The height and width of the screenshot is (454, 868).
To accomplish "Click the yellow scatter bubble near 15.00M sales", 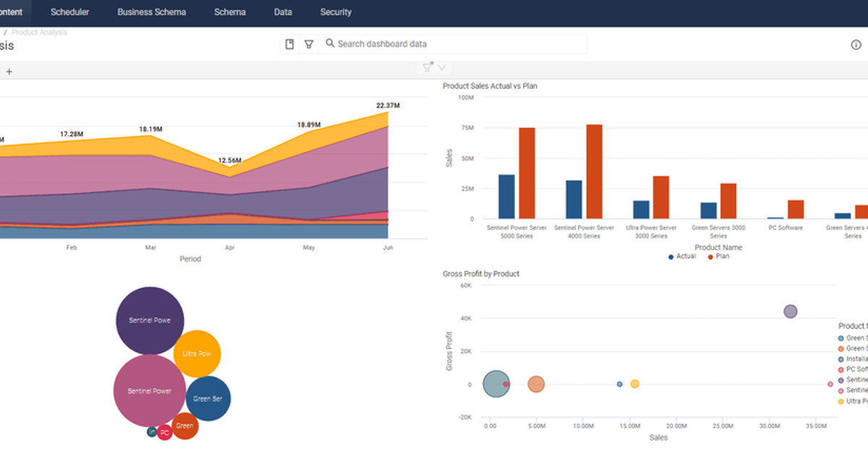I will tap(634, 384).
